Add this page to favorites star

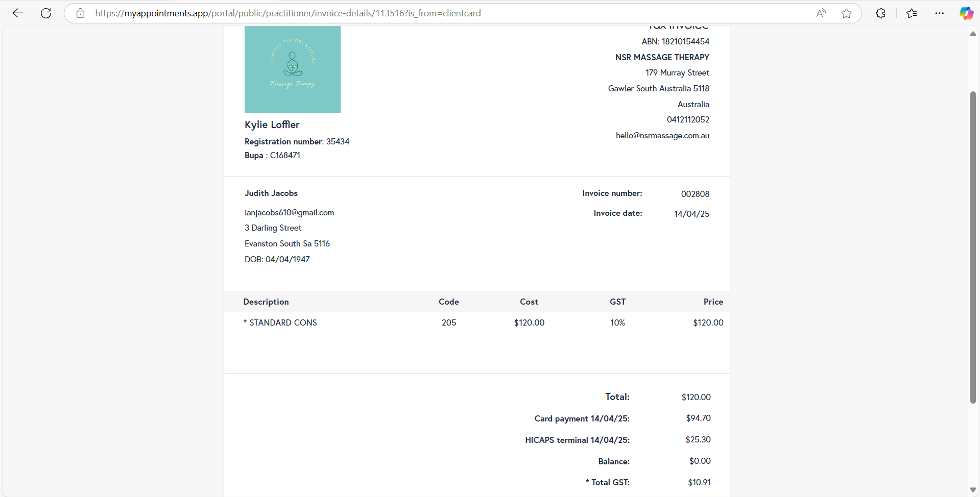pos(846,13)
